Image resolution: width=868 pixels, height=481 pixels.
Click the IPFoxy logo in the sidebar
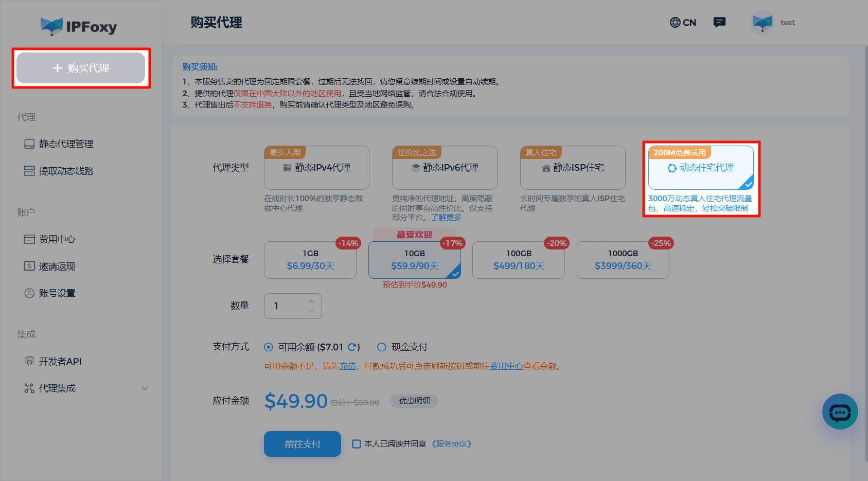(x=78, y=26)
